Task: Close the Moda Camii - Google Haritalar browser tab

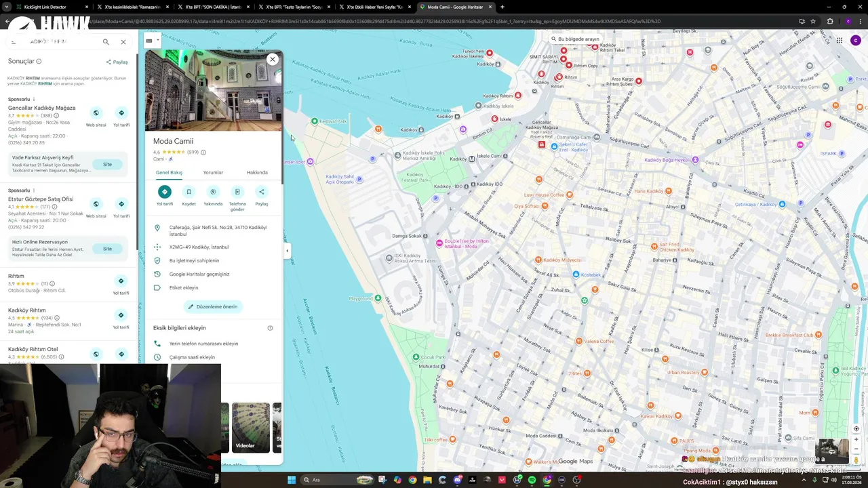Action: pos(490,7)
